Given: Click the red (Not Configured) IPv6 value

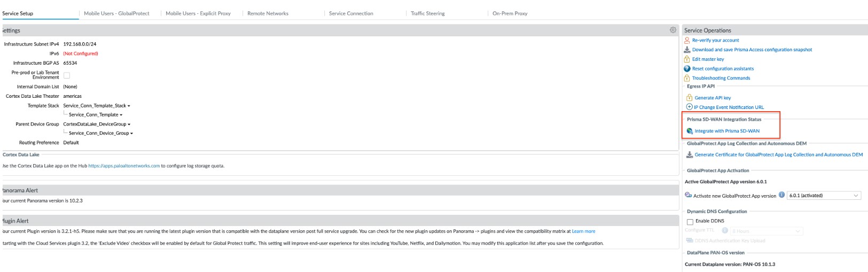Looking at the screenshot, I should (x=81, y=53).
